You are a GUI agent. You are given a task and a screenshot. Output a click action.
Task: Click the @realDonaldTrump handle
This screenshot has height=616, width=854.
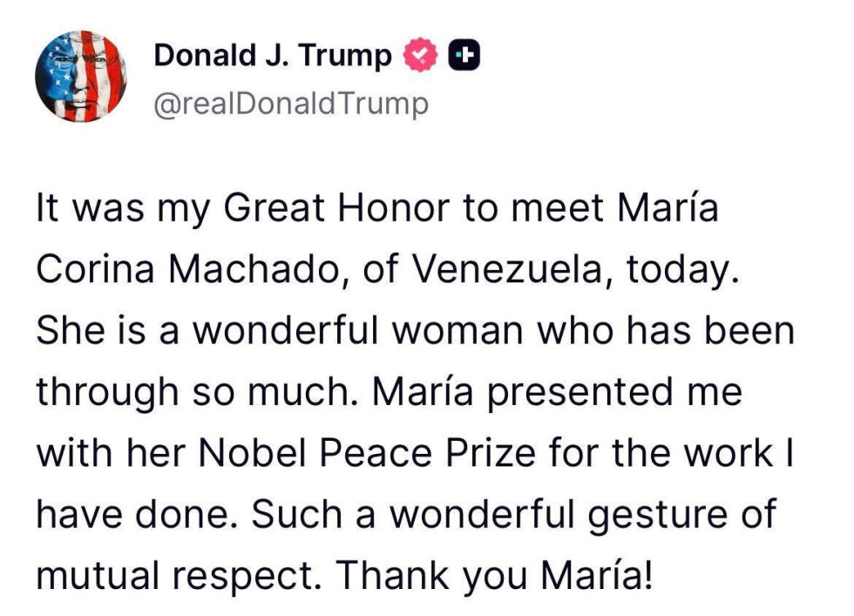pos(291,105)
